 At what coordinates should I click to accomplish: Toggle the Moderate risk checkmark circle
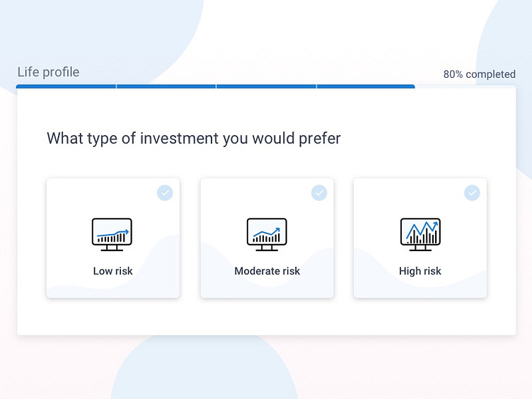[319, 192]
